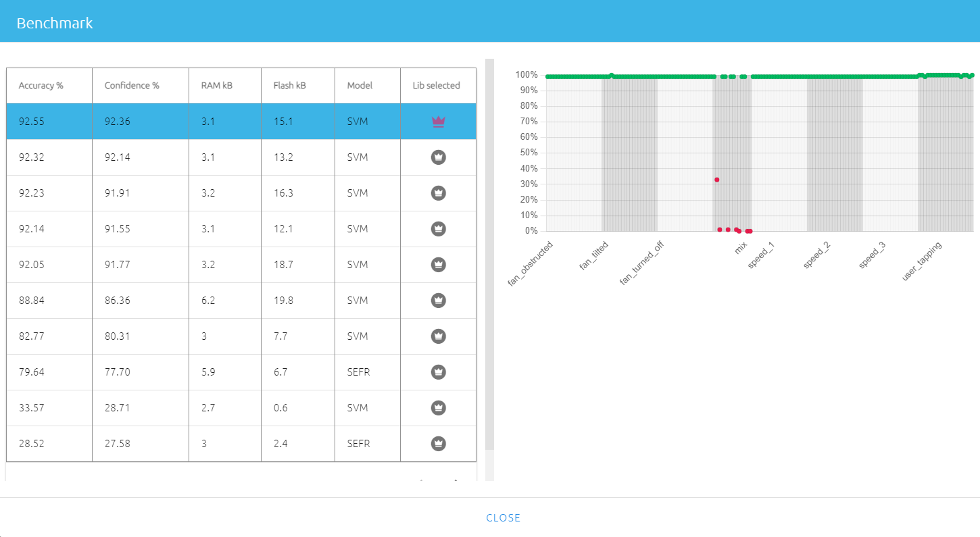Select the library crown in the 79.64 row
Screen dimensions: 980x537
pos(439,372)
